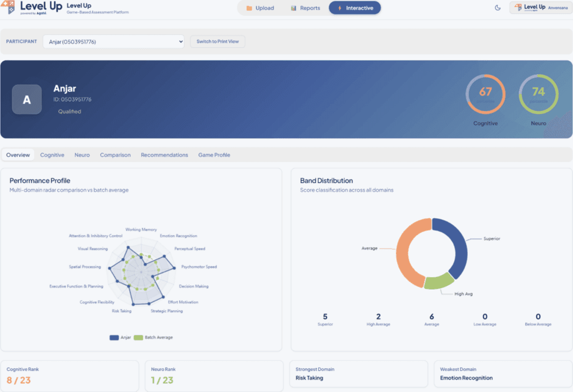Click the Cognitive score ring 67
Viewport: 573px width, 392px height.
point(486,94)
